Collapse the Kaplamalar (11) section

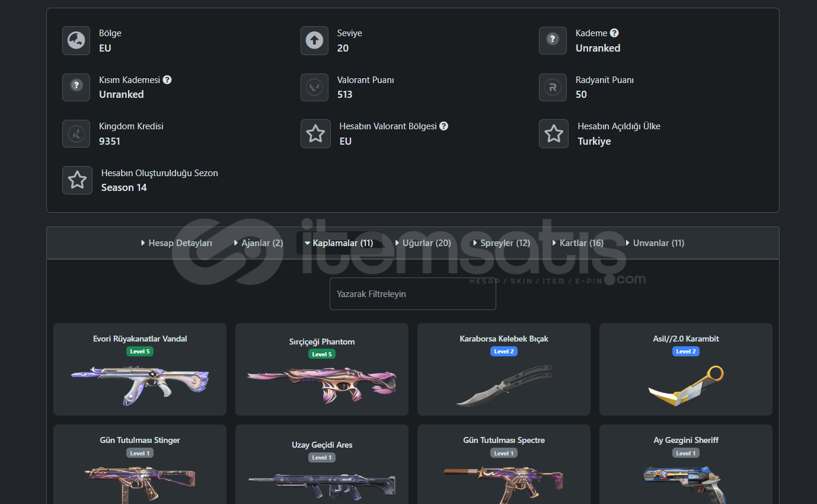coord(339,243)
